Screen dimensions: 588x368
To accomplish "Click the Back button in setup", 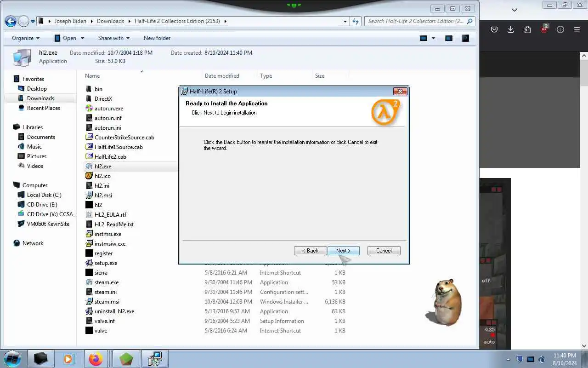I will click(x=310, y=251).
